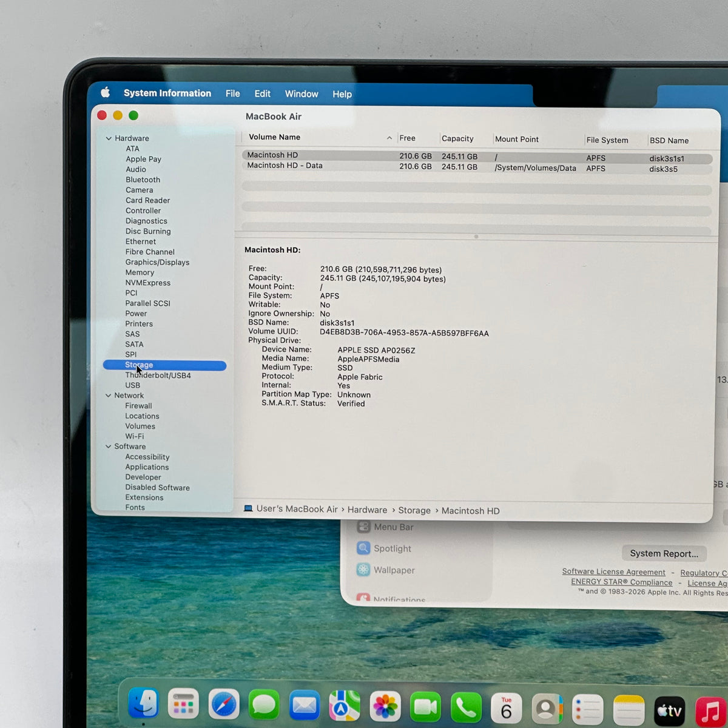
Task: Open Reminders from the Dock
Action: click(587, 709)
